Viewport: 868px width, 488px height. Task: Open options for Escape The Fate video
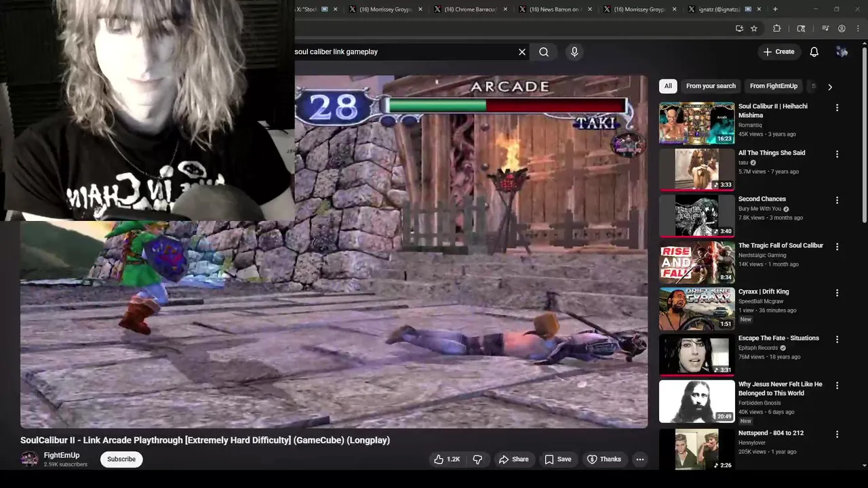tap(837, 339)
